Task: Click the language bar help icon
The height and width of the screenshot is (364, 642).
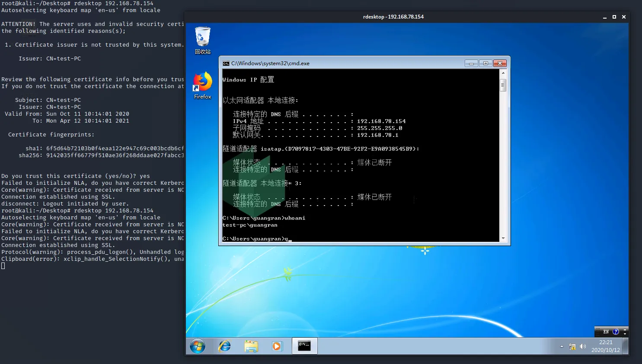Action: click(616, 332)
